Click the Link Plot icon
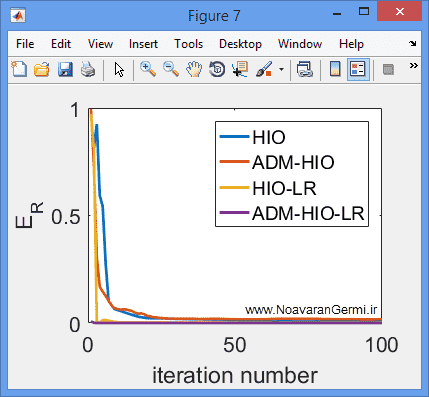 click(305, 70)
